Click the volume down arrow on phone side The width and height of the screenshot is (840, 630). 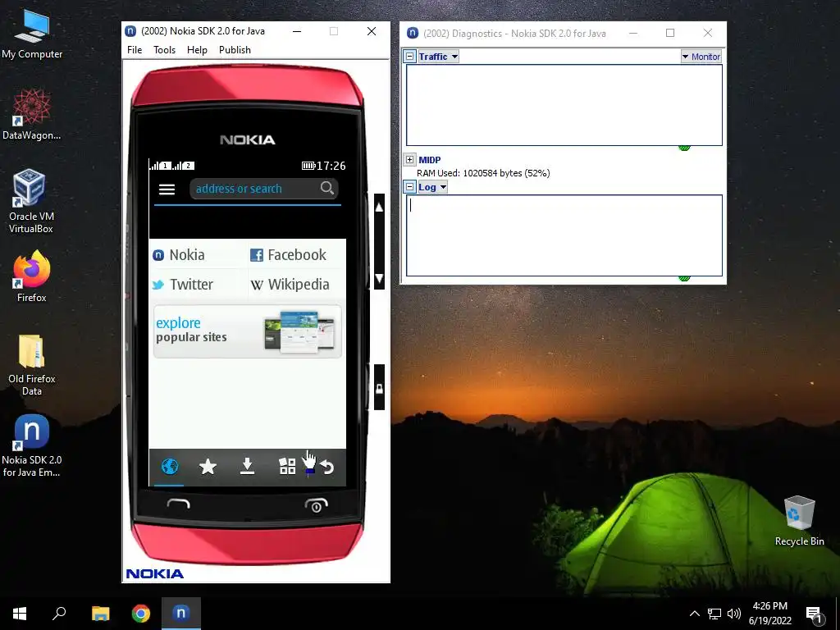[379, 279]
